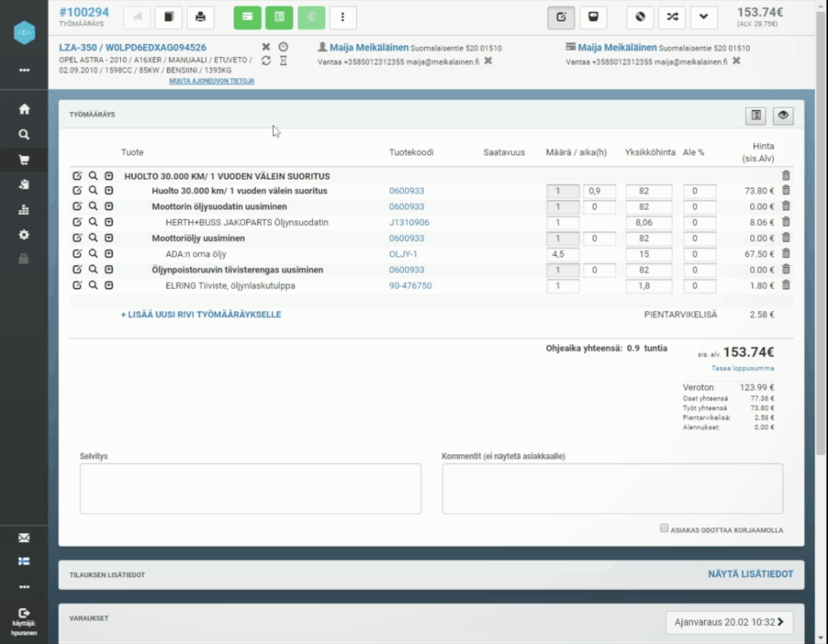Go to the home page in sidebar
The image size is (828, 644).
point(24,109)
